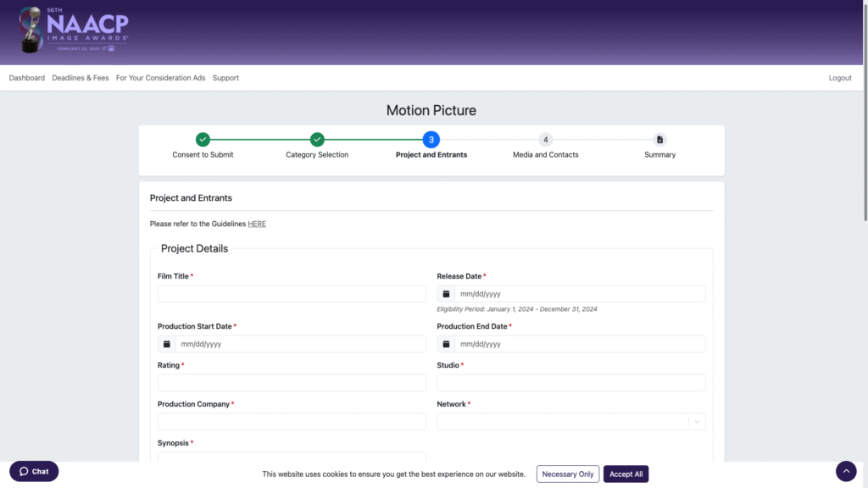868x488 pixels.
Task: Click the Film Title input field
Action: coord(292,294)
